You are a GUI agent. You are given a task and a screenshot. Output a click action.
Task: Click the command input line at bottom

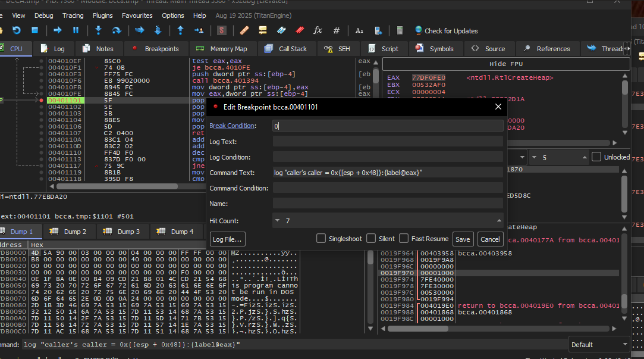point(294,345)
